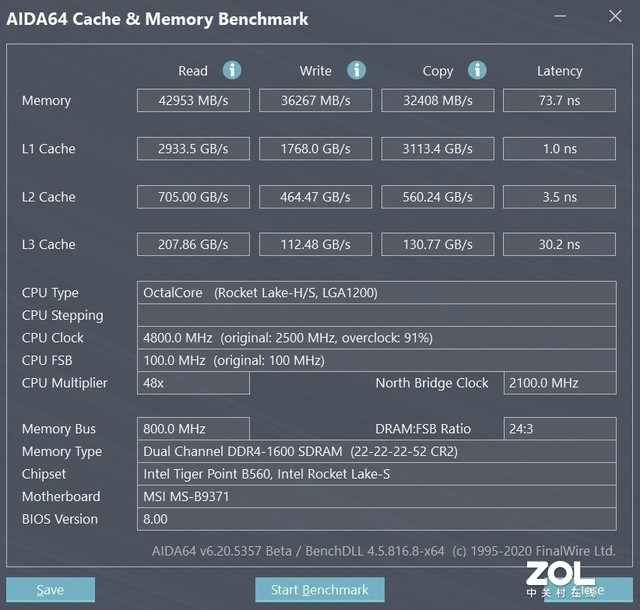The image size is (640, 610).
Task: Click the Copy column info icon
Action: pos(478,70)
